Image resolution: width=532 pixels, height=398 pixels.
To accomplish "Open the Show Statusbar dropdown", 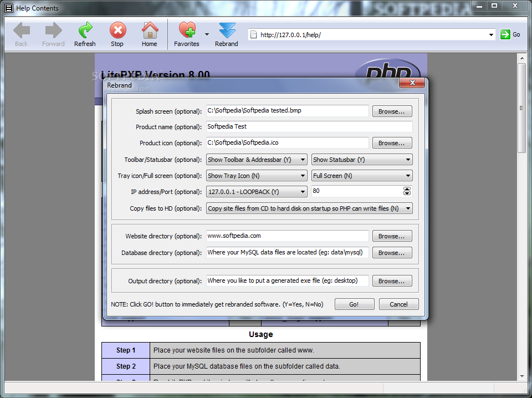I will (362, 160).
